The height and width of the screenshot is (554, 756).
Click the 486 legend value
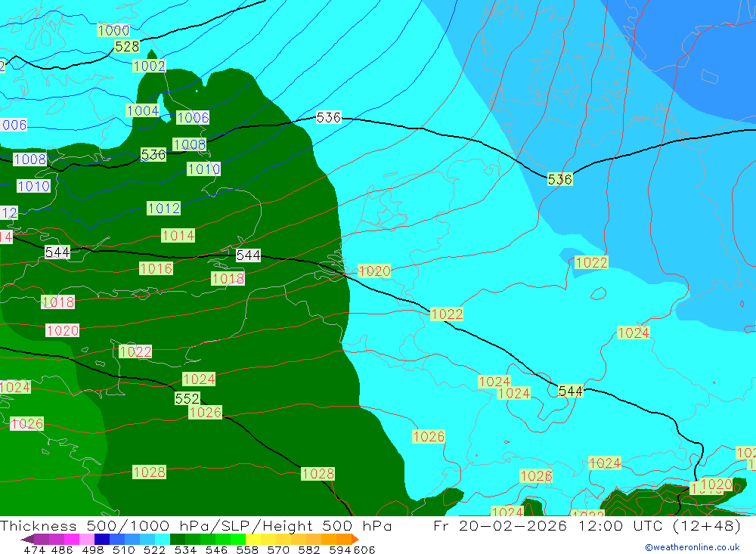pos(62,550)
